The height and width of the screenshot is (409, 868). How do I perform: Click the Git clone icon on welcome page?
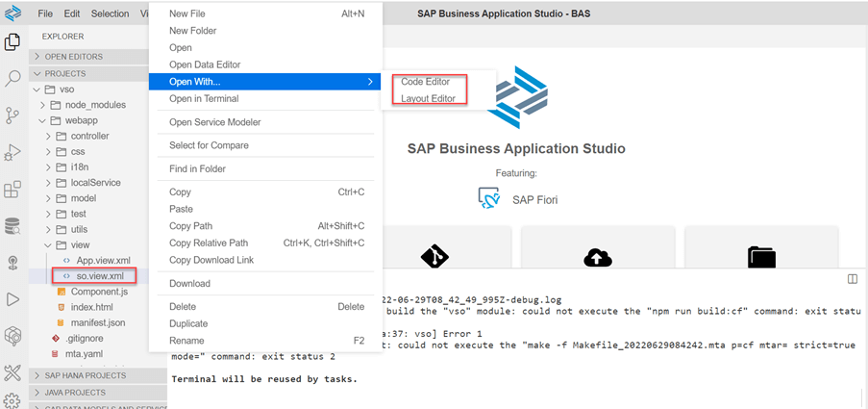434,257
